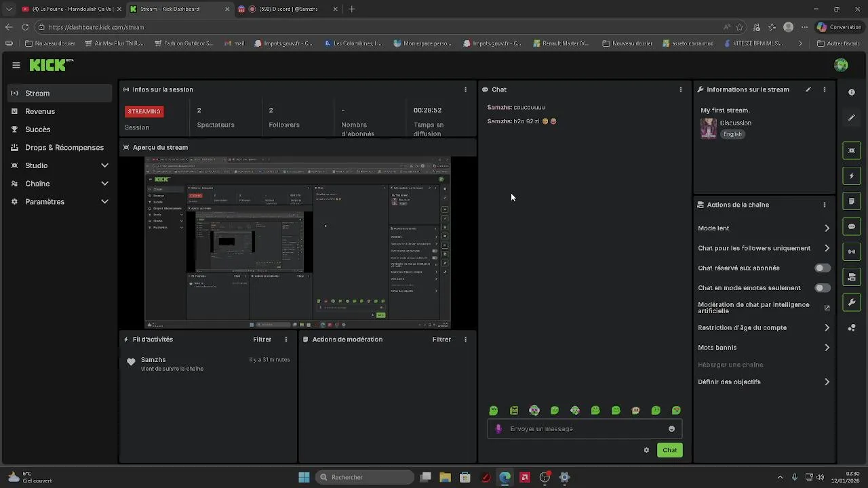Click the Envoyer un message input field
This screenshot has width=868, height=488.
585,429
